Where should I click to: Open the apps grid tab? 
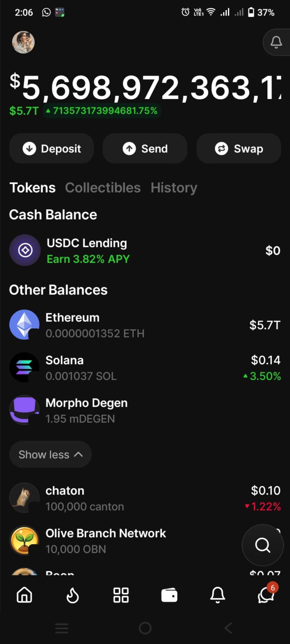click(121, 595)
